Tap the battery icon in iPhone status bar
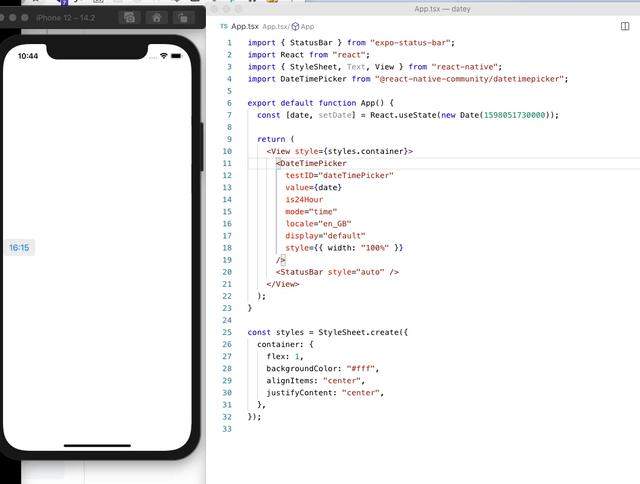Screen dimensions: 640x484 pos(176,56)
